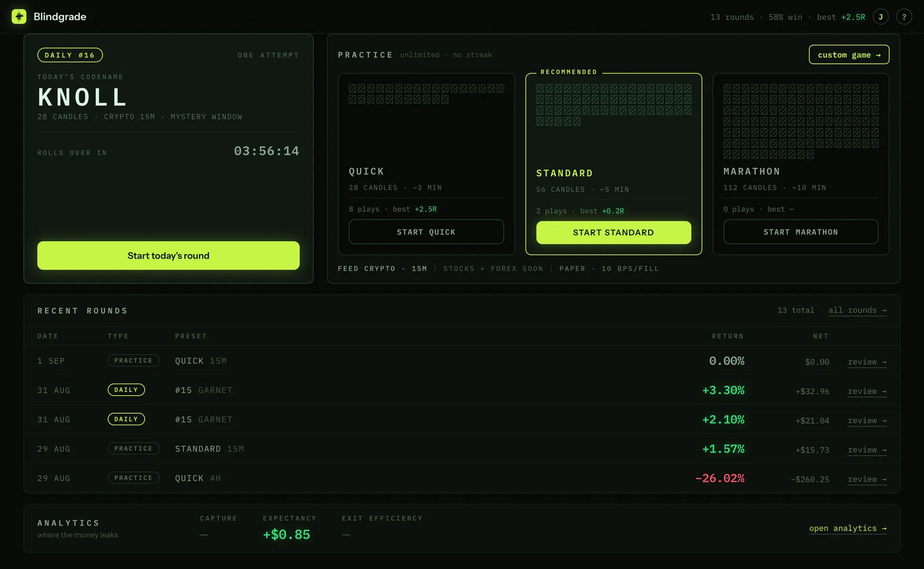
Task: Click the DAILY #16 badge
Action: click(x=70, y=55)
